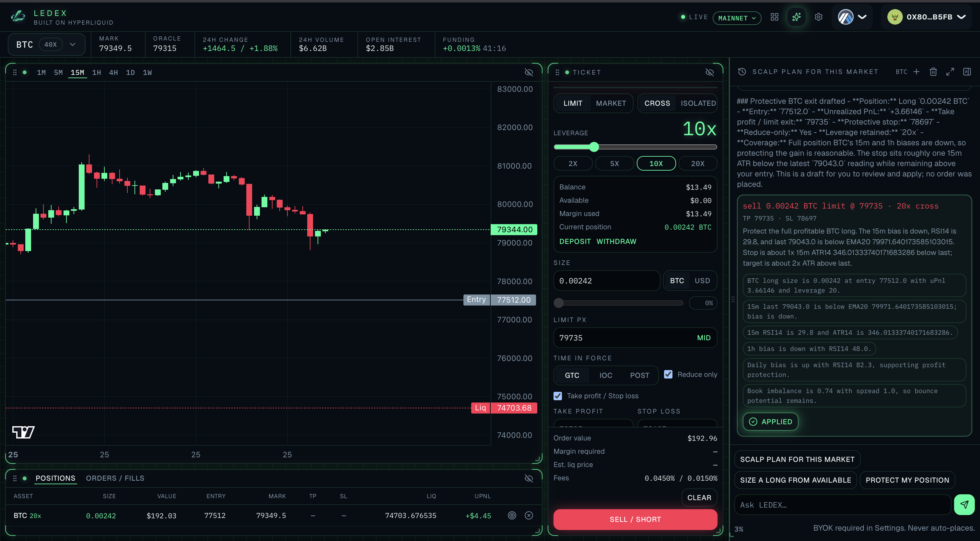Focus the Ask LEDEX input field
Screen dimensions: 980x541
(x=842, y=505)
